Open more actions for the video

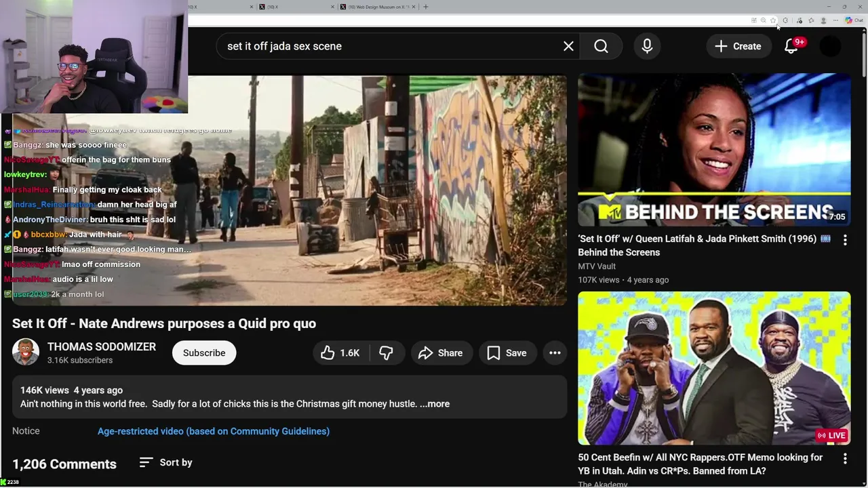pyautogui.click(x=555, y=352)
